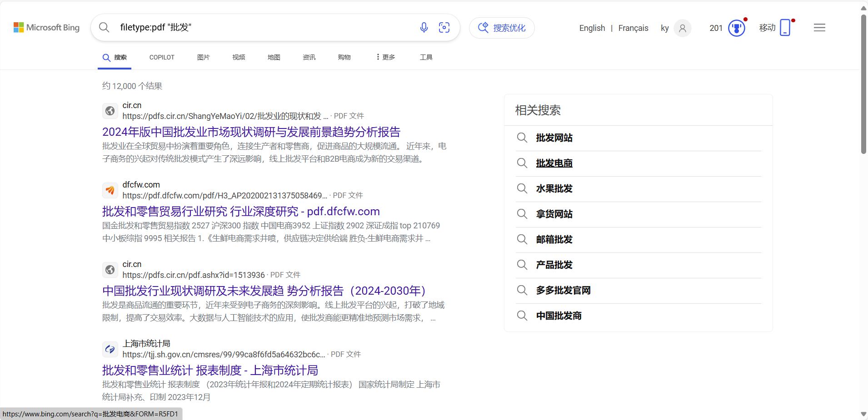The width and height of the screenshot is (868, 420).
Task: Switch to the COPILOT tab
Action: pos(162,57)
